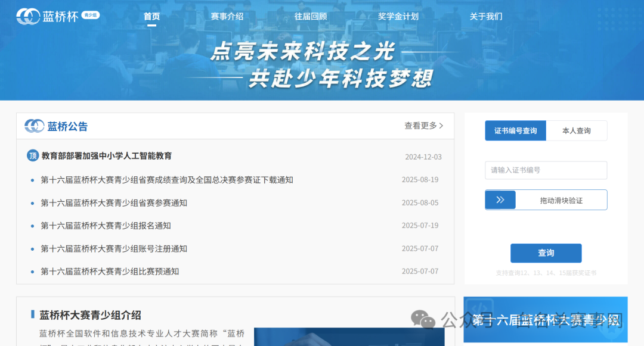Click the pinned 顶 badge icon
This screenshot has width=644, height=346.
pos(33,156)
